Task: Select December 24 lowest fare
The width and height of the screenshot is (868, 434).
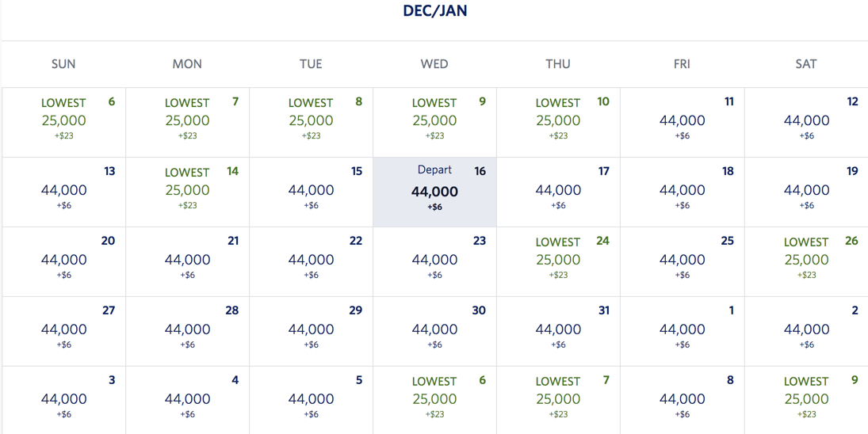Action: (x=558, y=261)
